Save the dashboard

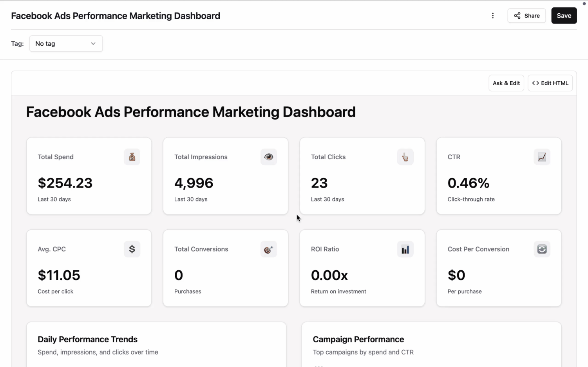point(564,16)
